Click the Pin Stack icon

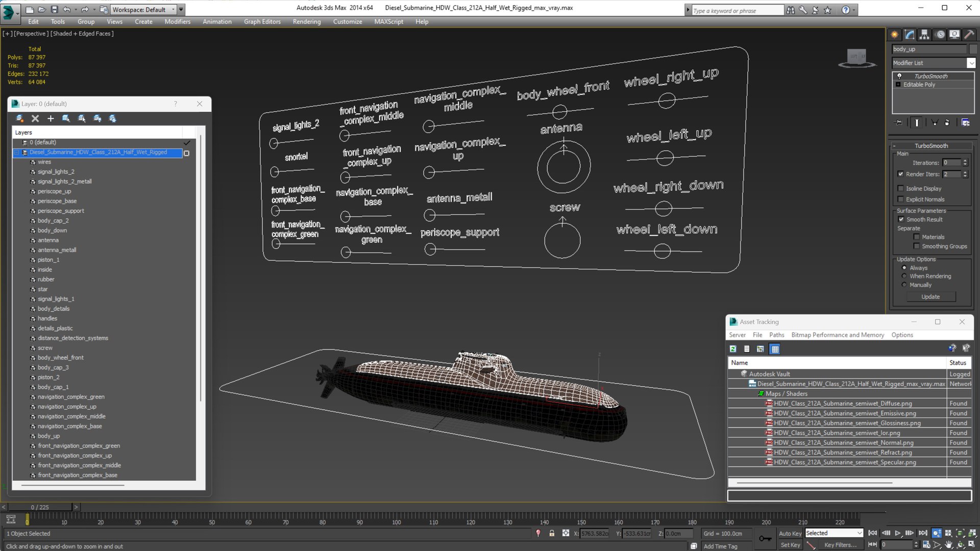[899, 122]
